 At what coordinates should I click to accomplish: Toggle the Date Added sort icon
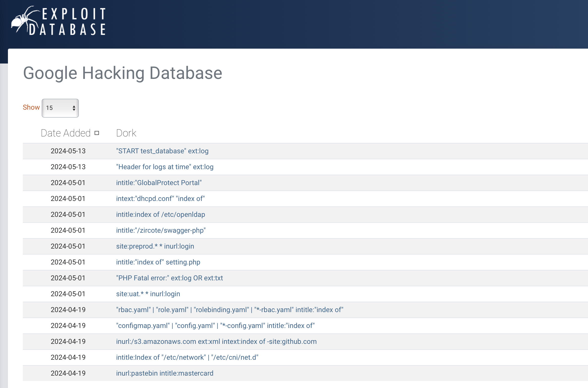[97, 133]
